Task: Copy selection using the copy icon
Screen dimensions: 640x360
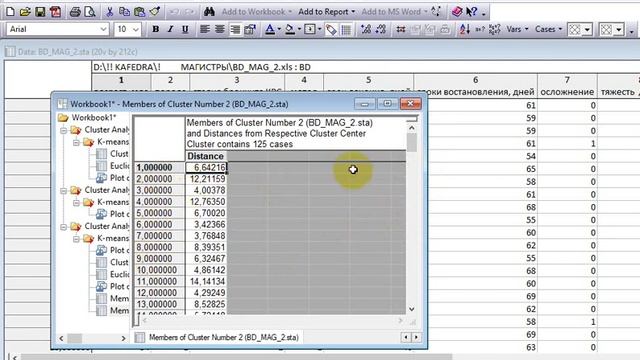Action: click(x=124, y=12)
